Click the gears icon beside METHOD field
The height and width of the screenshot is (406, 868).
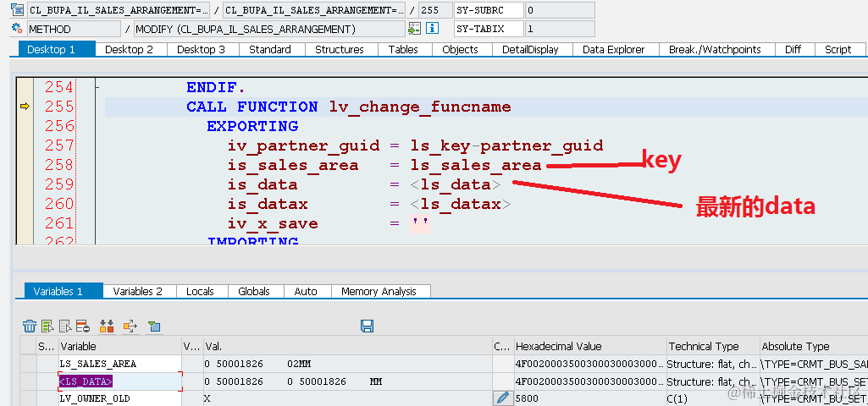(x=17, y=28)
